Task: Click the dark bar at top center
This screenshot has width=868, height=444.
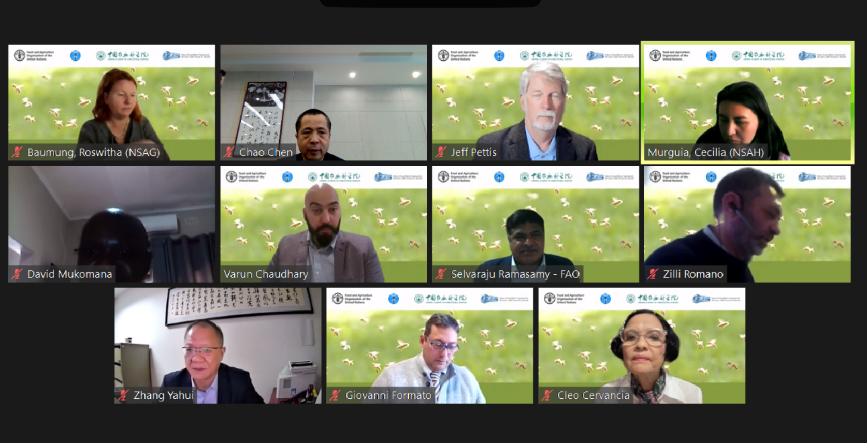Action: tap(430, 3)
